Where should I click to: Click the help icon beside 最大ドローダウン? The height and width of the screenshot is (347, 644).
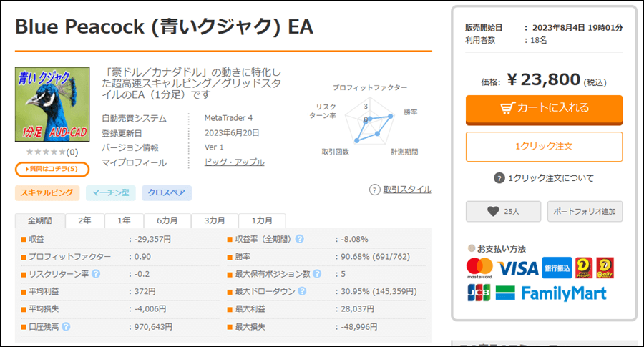click(302, 292)
